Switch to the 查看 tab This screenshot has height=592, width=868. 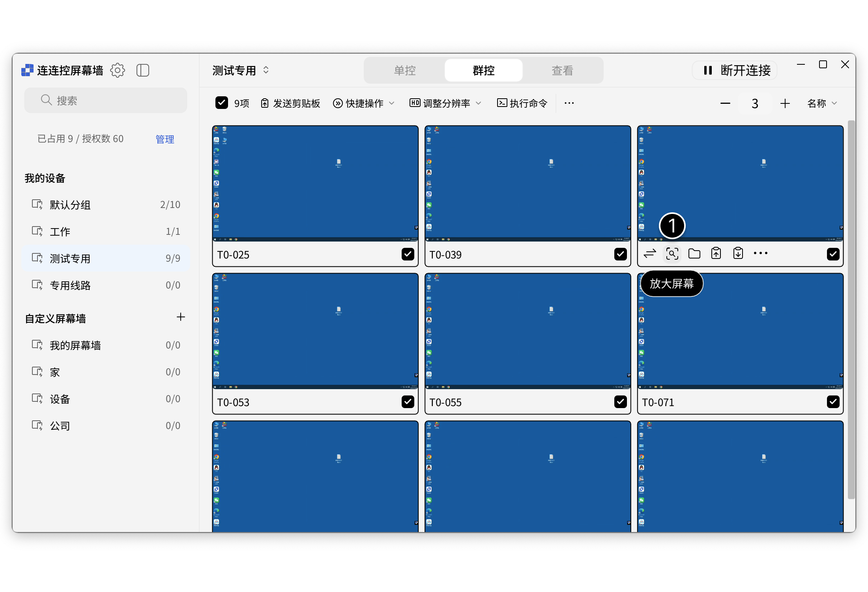pos(562,70)
